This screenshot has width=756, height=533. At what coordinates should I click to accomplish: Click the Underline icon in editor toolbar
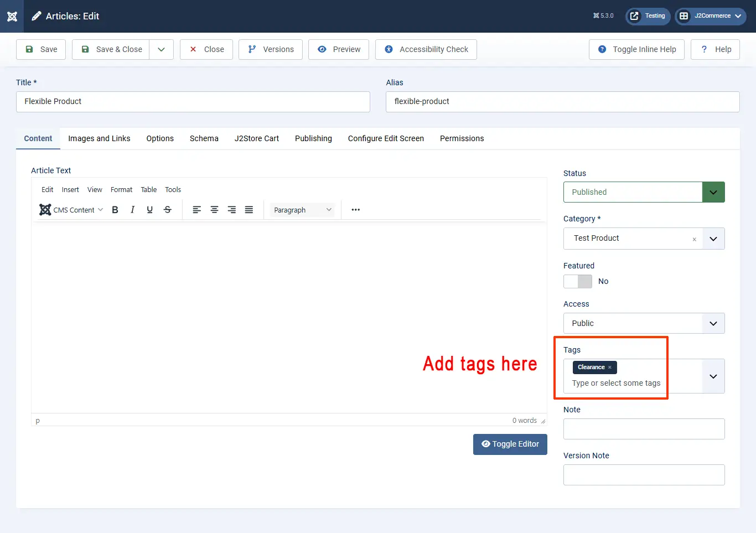149,210
